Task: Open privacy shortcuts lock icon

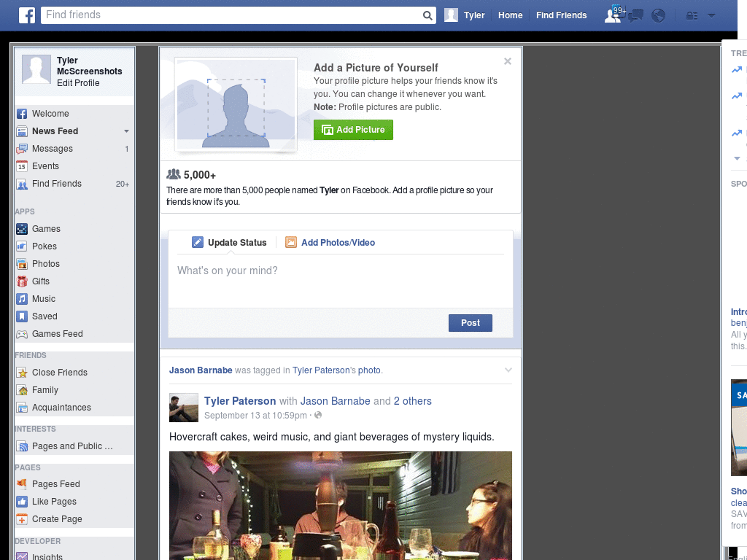Action: [x=692, y=16]
